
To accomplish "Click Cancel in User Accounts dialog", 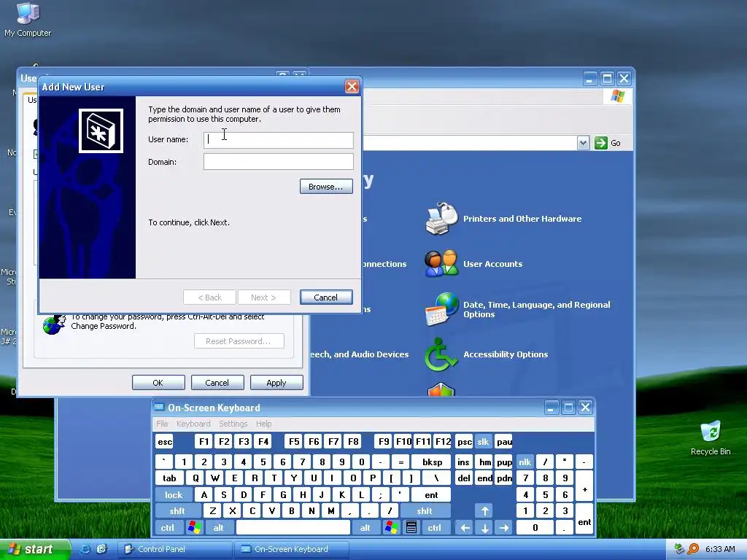I will tap(217, 383).
